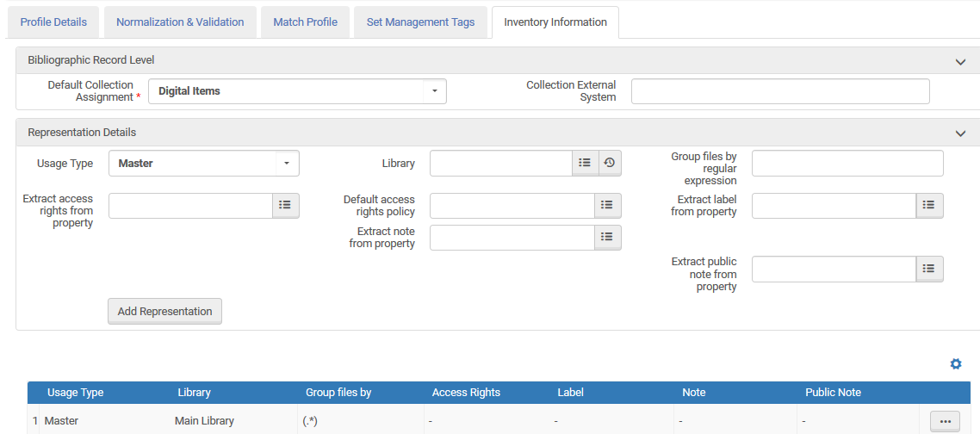Switch to Profile Details tab
The image size is (980, 434).
[x=53, y=22]
